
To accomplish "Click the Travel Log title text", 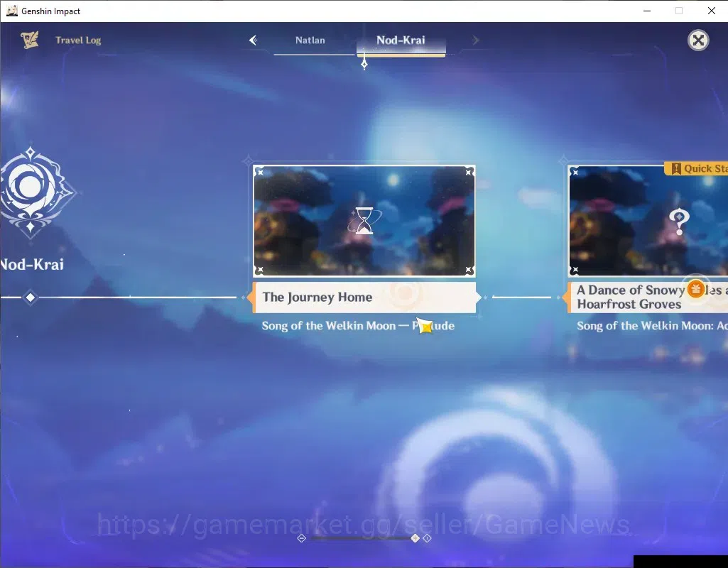I will coord(78,40).
